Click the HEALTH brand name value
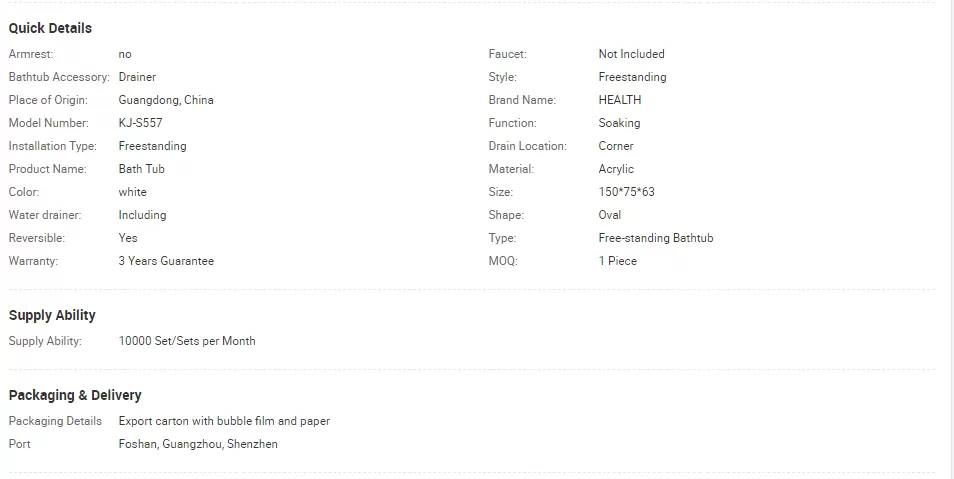Image resolution: width=954 pixels, height=479 pixels. [x=620, y=100]
